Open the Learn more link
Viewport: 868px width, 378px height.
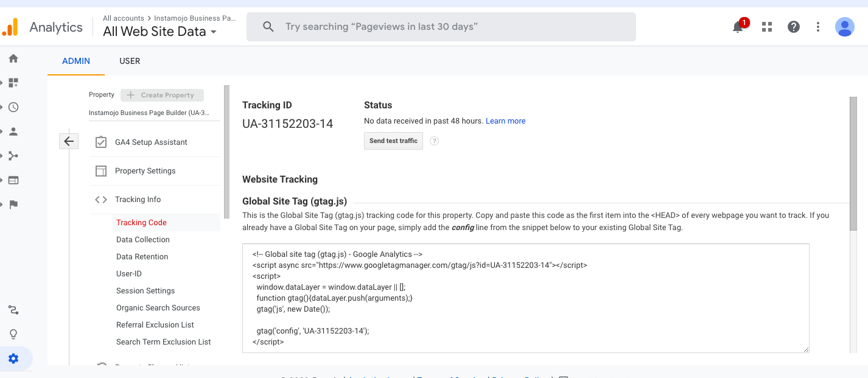pos(505,121)
